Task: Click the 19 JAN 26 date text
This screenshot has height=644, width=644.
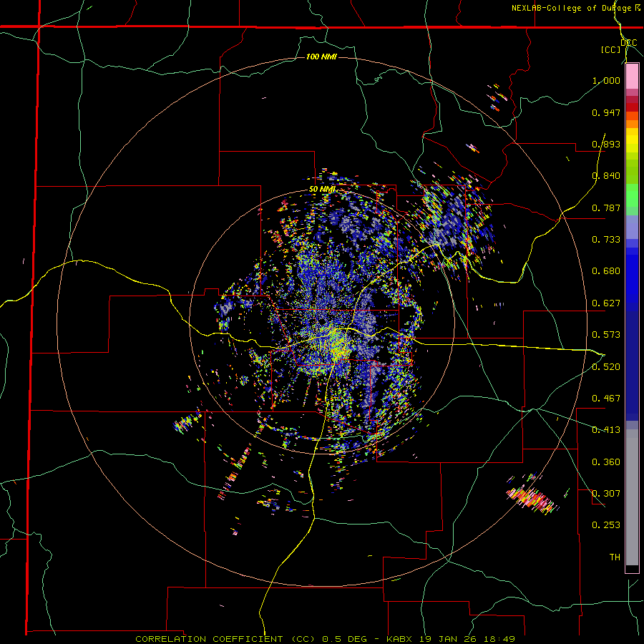Action: coord(449,639)
